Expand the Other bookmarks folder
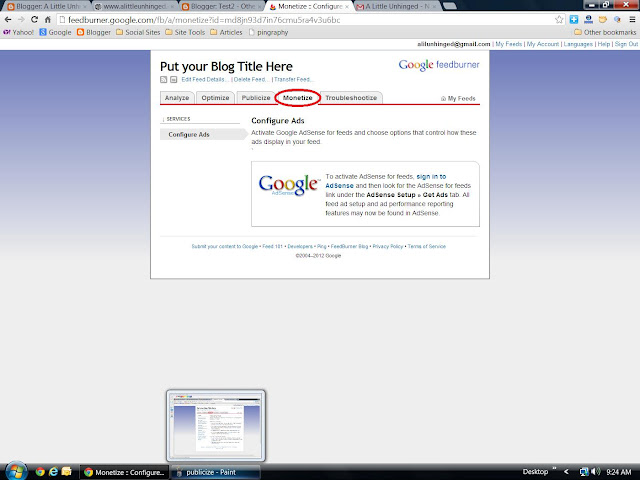640x480 pixels. pyautogui.click(x=605, y=32)
